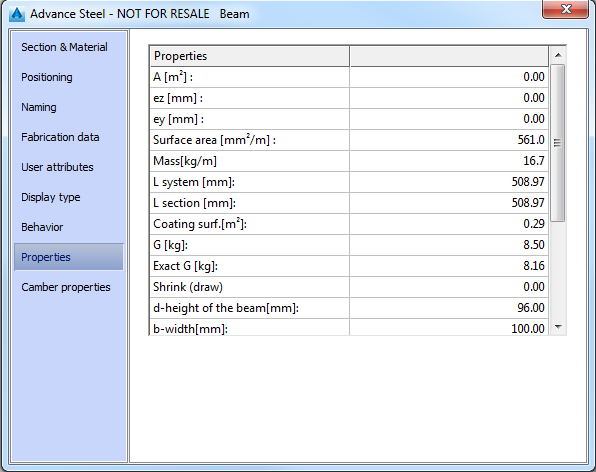
Task: Open the Naming tab
Action: coord(39,107)
